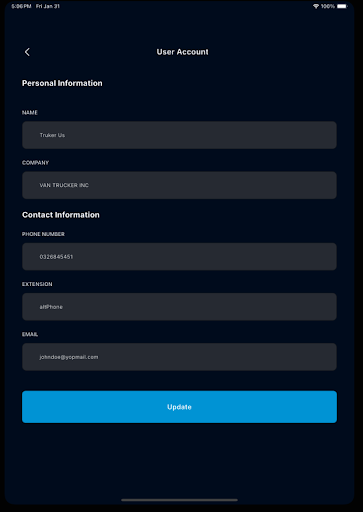Viewport: 363px width, 512px height.
Task: Click the Email field with johndoe@yopmail.com
Action: click(179, 357)
